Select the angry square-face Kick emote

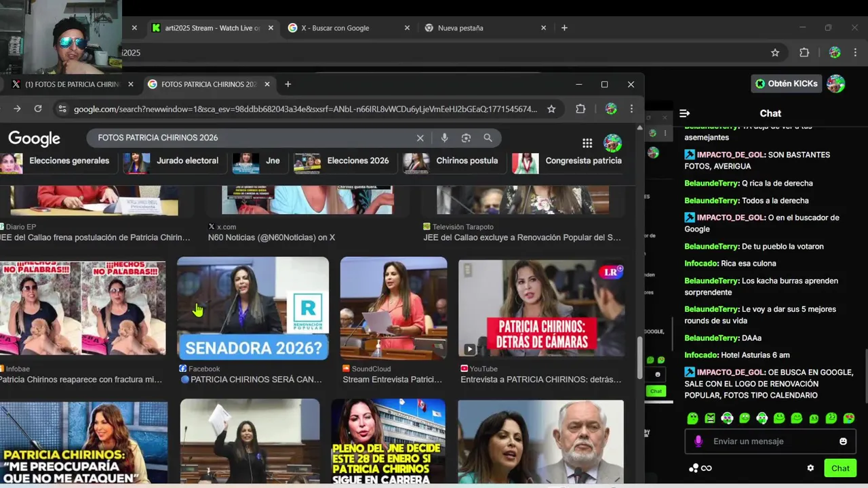coord(710,418)
